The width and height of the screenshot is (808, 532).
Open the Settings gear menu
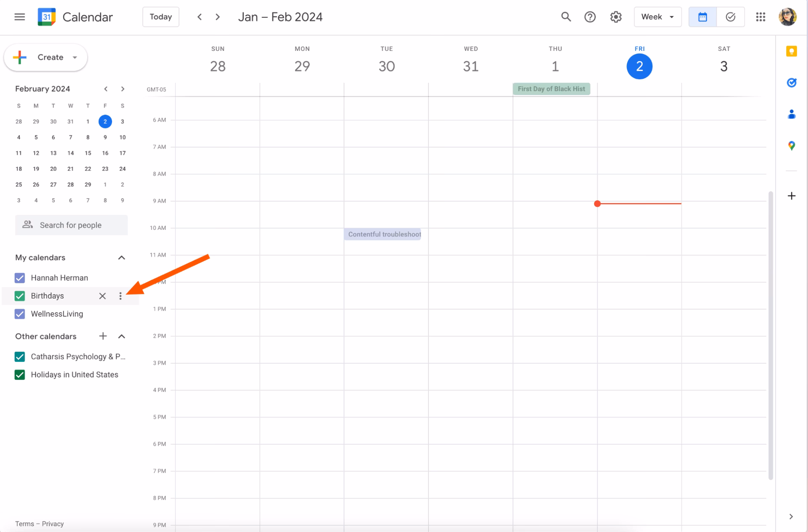pos(616,17)
